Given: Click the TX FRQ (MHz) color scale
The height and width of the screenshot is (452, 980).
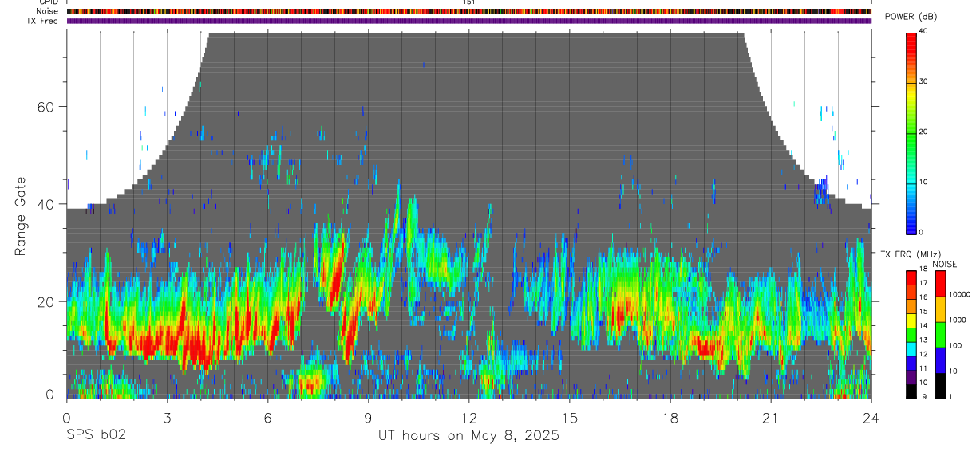Looking at the screenshot, I should click(911, 335).
